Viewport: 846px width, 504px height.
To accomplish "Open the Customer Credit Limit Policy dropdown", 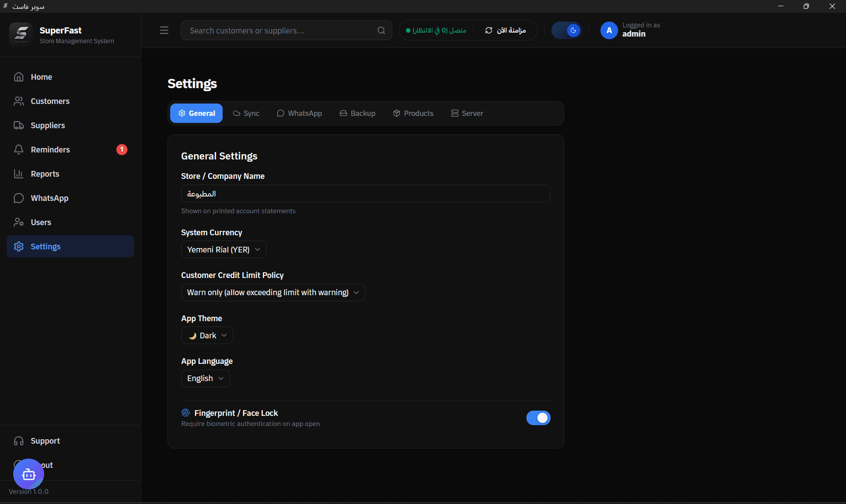I will (x=273, y=293).
